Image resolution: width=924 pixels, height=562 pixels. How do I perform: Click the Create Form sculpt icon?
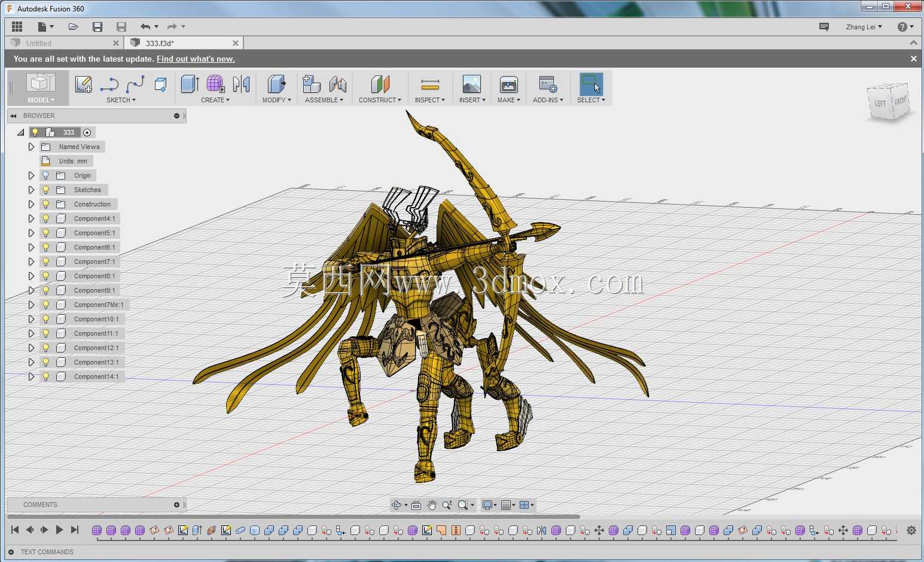[x=215, y=84]
